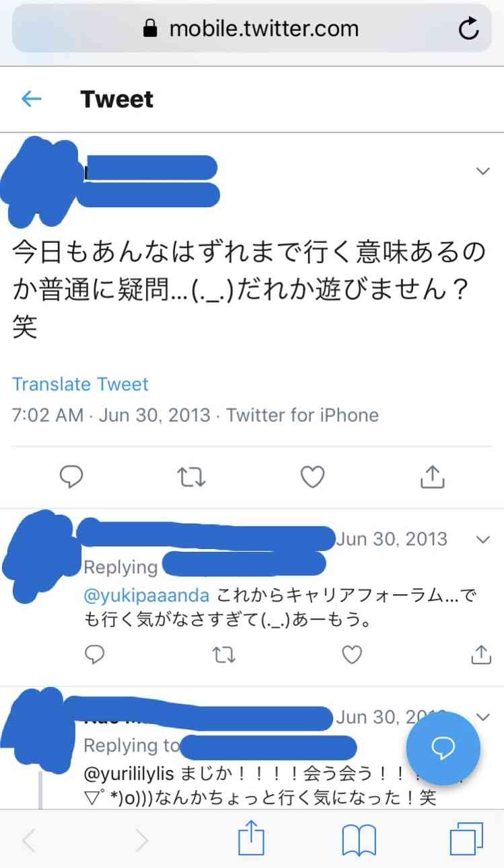Open options chevron on first reply tweet
Viewport: 504px width, 868px height.
(x=482, y=540)
